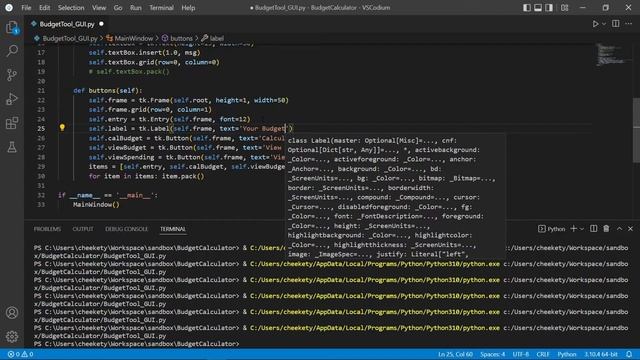Open the Extensions view
This screenshot has height=360, width=640.
tap(12, 123)
